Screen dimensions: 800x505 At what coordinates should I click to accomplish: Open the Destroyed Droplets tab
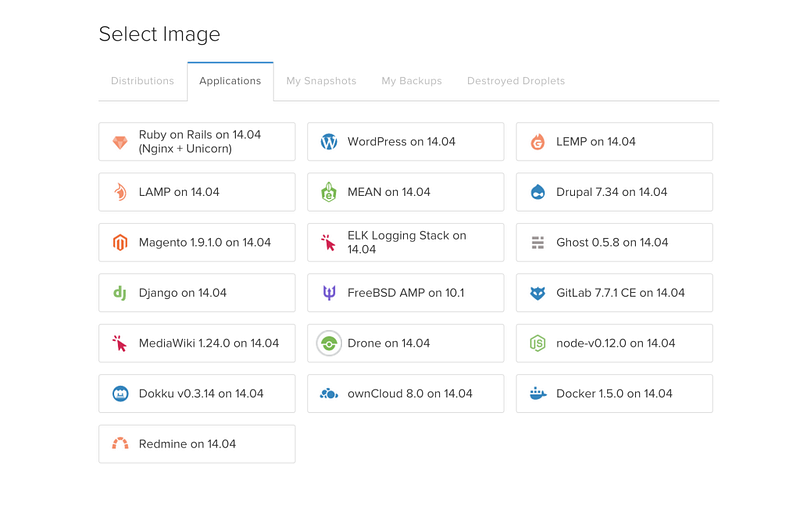point(516,81)
